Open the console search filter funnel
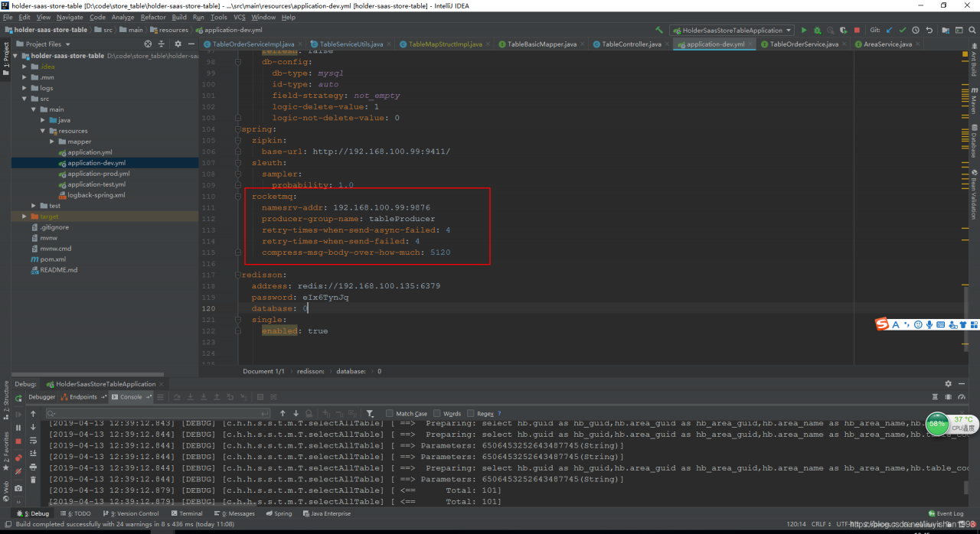Screen dimensions: 980x534 pyautogui.click(x=370, y=414)
